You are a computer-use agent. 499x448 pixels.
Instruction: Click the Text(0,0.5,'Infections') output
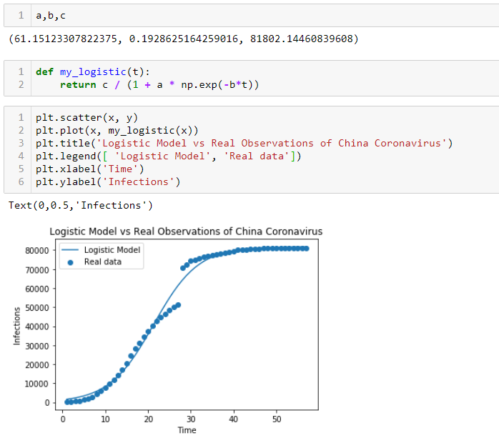81,205
